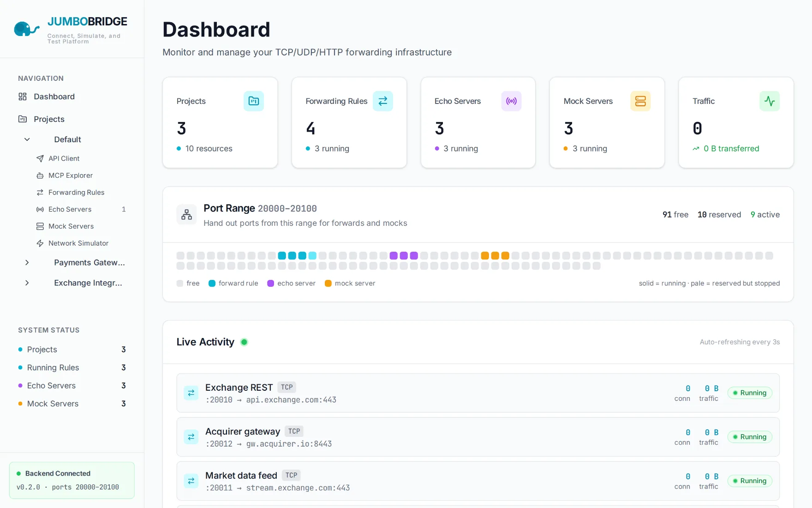Click the '10 reserved' port count
Viewport: 812px width, 508px height.
pos(719,215)
